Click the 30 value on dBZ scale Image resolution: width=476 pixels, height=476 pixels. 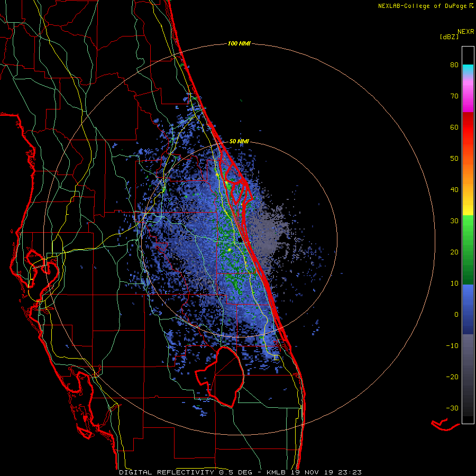coord(454,221)
